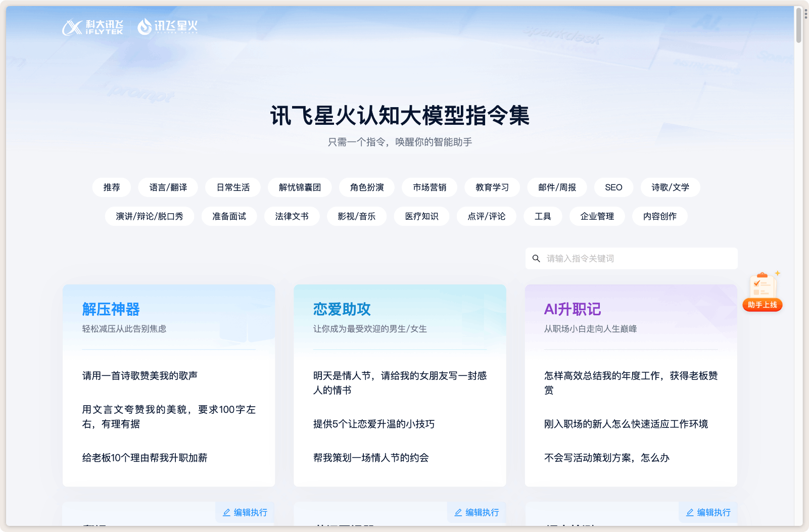
Task: Click the 请输入指令关键词 search field
Action: 606,258
